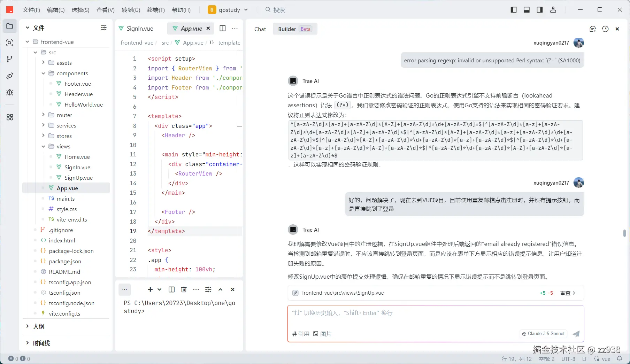Image resolution: width=630 pixels, height=364 pixels.
Task: Open the extensions grid icon
Action: (10, 117)
